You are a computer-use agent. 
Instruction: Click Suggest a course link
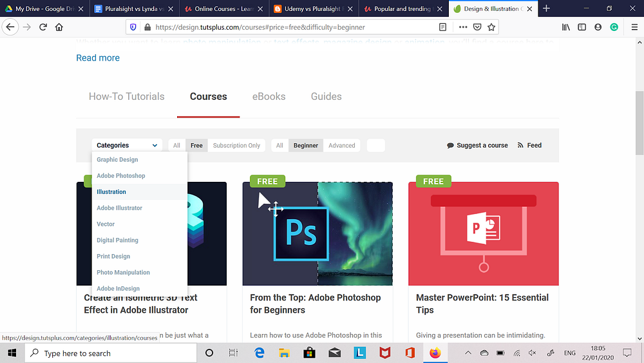[x=478, y=145]
